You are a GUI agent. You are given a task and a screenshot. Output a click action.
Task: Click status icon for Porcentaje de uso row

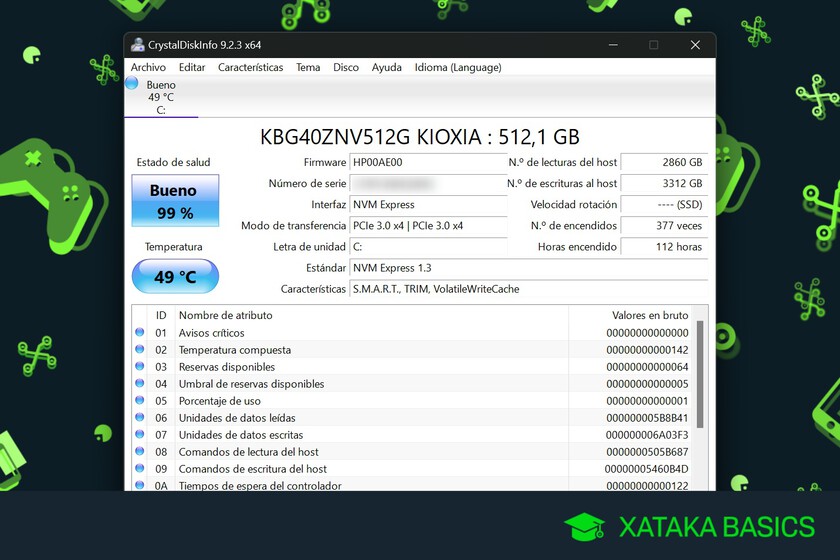[140, 401]
